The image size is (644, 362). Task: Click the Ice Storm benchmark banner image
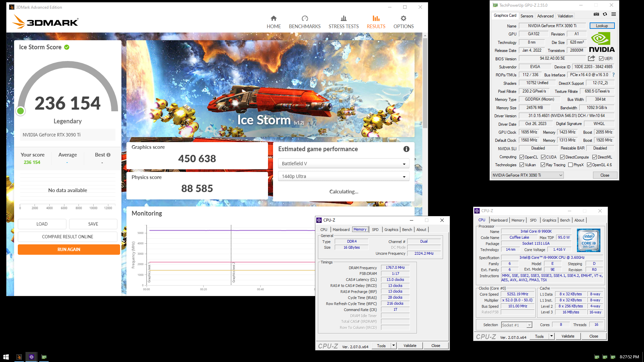pos(270,88)
